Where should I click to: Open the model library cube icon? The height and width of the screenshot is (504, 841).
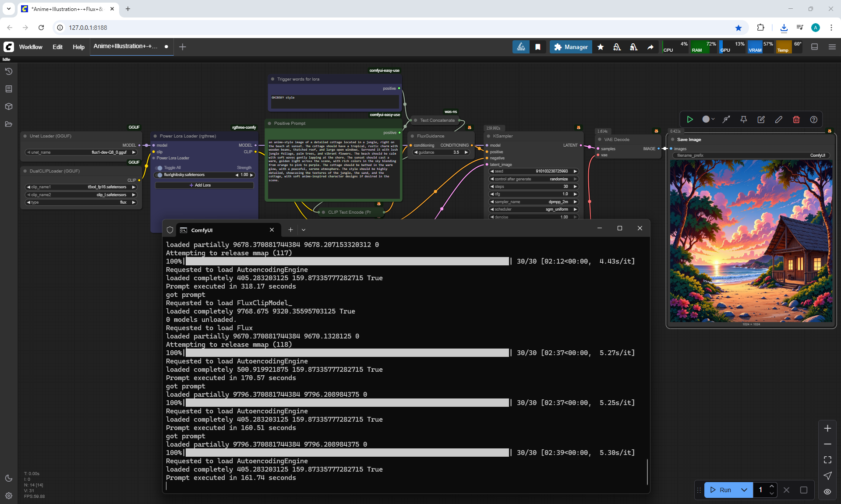click(9, 106)
